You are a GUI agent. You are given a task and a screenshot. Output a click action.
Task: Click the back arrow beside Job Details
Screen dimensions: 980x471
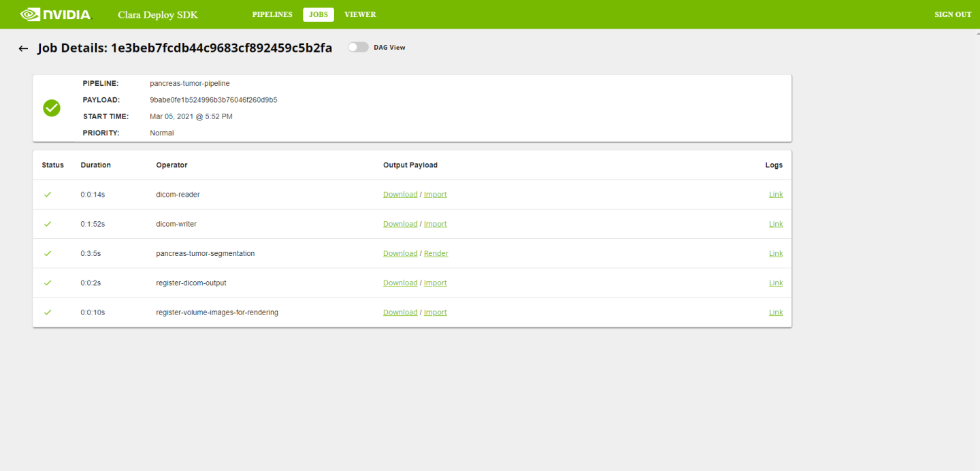(x=23, y=48)
